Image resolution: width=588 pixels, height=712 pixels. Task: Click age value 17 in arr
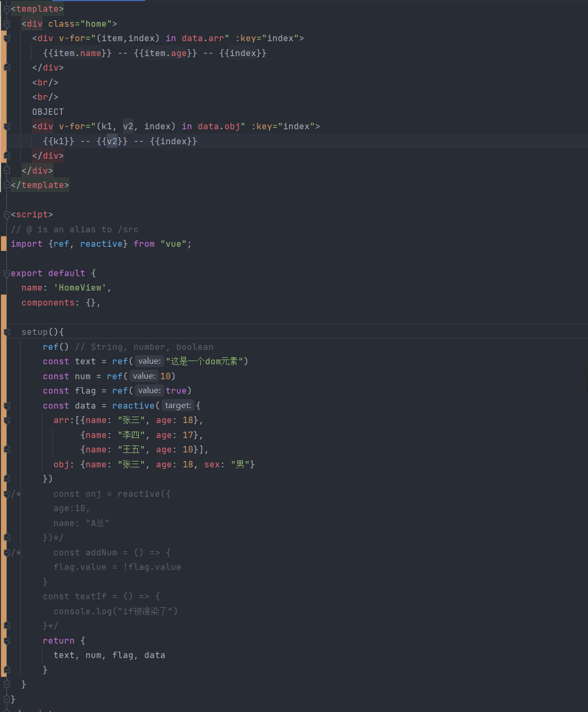click(x=188, y=435)
